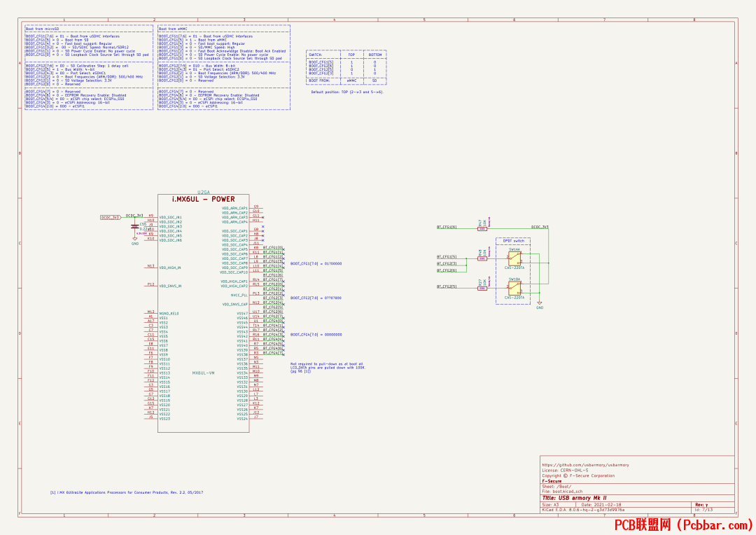Click the i.MX 6UltraLite reference footnote
756x535 pixels.
[x=127, y=492]
